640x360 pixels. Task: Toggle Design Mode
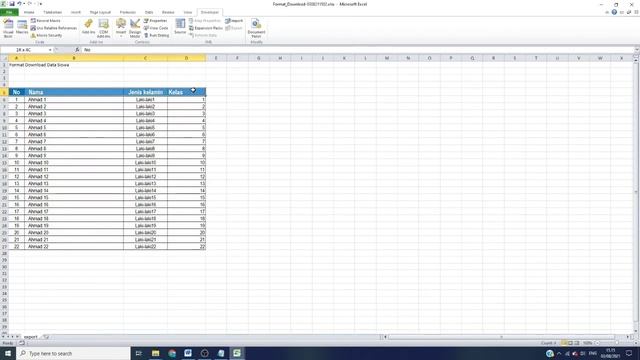135,28
